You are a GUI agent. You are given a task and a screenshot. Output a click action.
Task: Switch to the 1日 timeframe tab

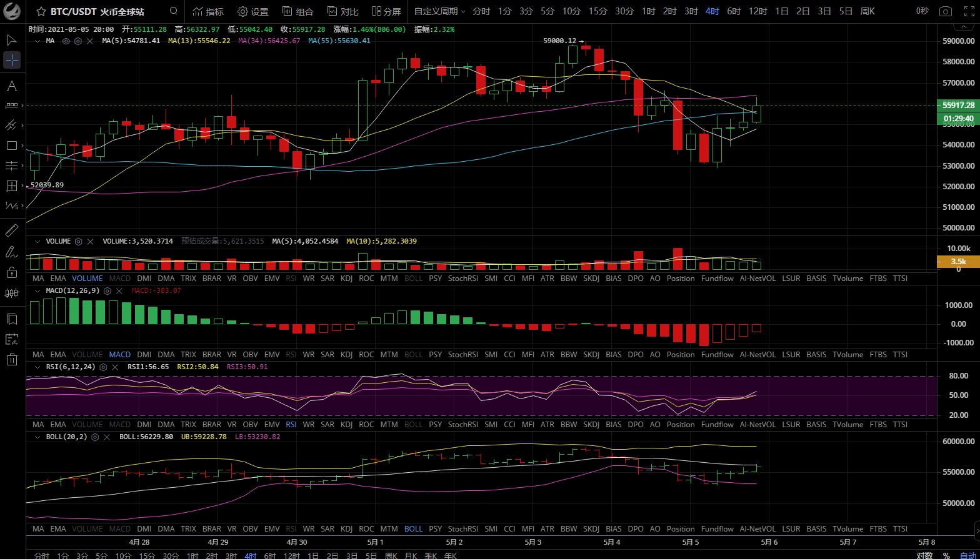click(x=781, y=11)
